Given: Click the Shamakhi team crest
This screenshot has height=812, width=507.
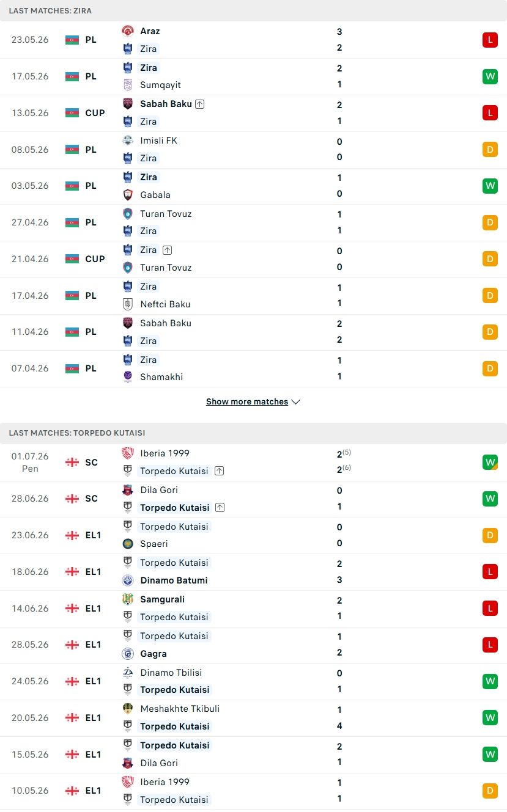Looking at the screenshot, I should tap(128, 377).
